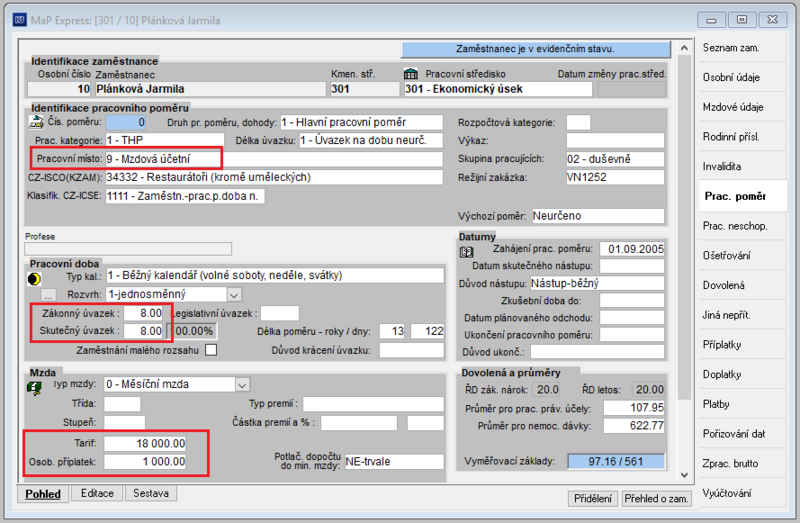Viewport: 800px width, 523px height.
Task: Select Prac. poměr in the side menu
Action: click(x=742, y=196)
